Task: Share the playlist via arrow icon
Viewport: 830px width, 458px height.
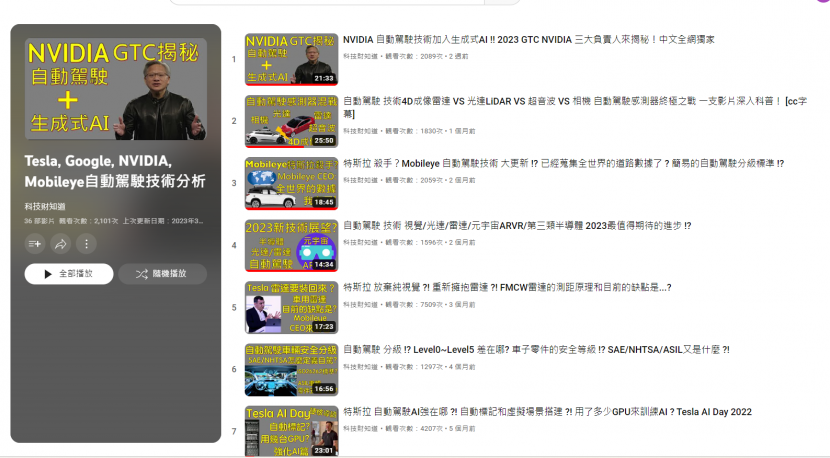Action: 60,244
